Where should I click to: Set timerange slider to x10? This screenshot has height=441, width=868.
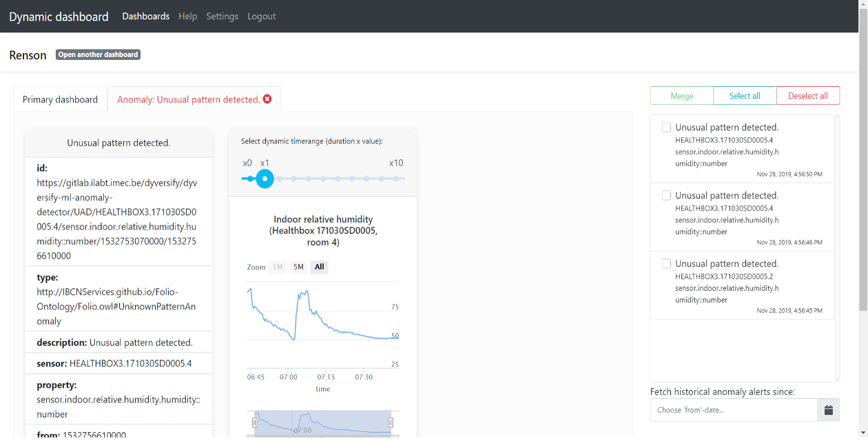pyautogui.click(x=397, y=179)
